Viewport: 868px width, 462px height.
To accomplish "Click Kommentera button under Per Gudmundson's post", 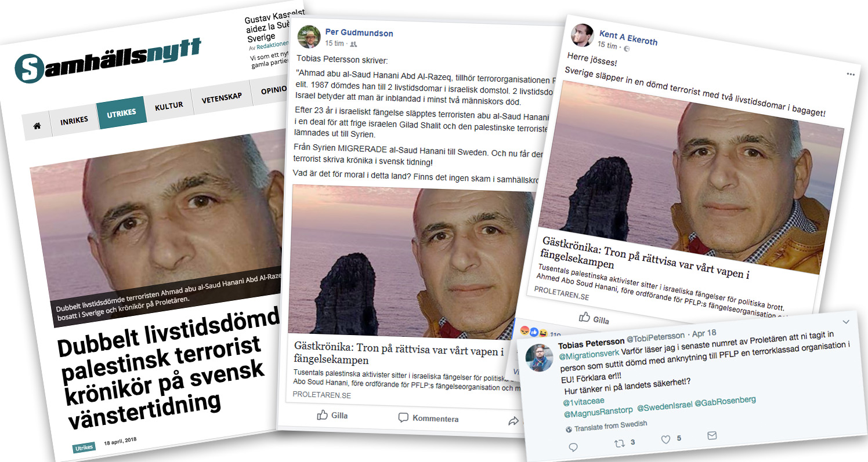I will [428, 418].
